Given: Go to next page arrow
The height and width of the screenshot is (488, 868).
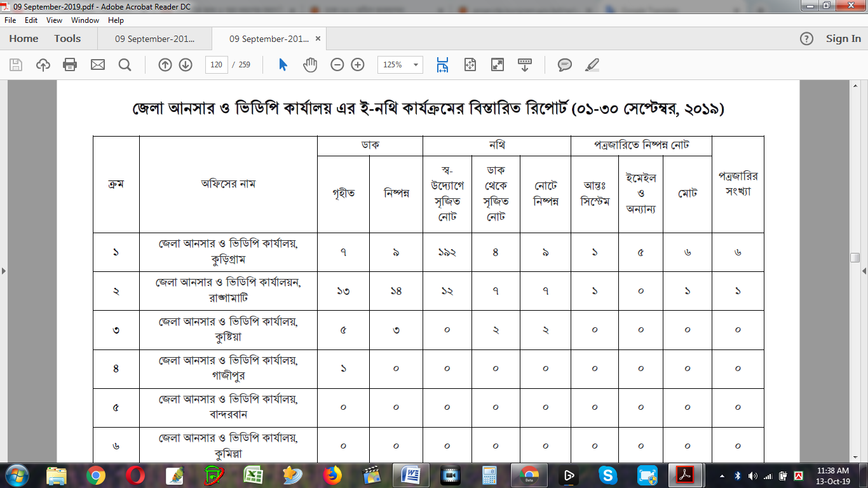Looking at the screenshot, I should click(186, 65).
